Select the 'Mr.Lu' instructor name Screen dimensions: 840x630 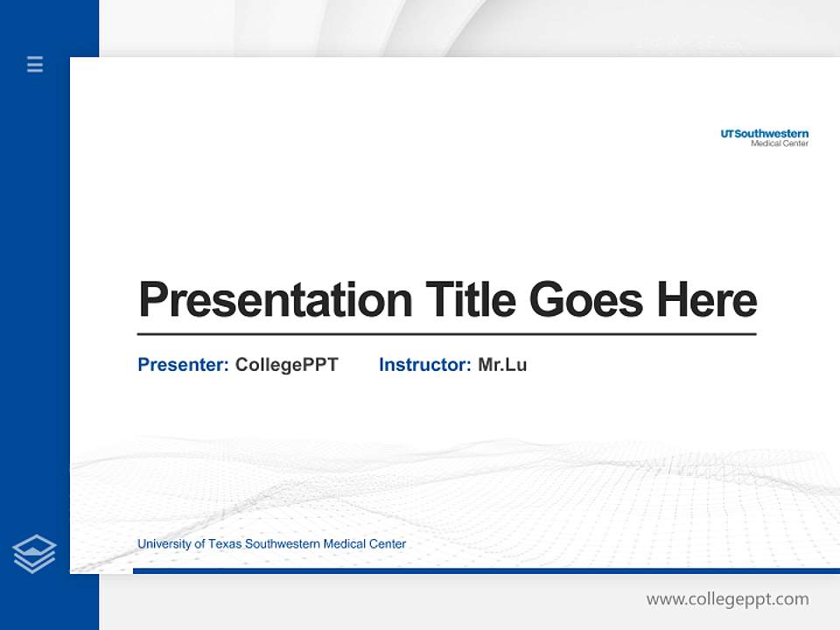502,365
